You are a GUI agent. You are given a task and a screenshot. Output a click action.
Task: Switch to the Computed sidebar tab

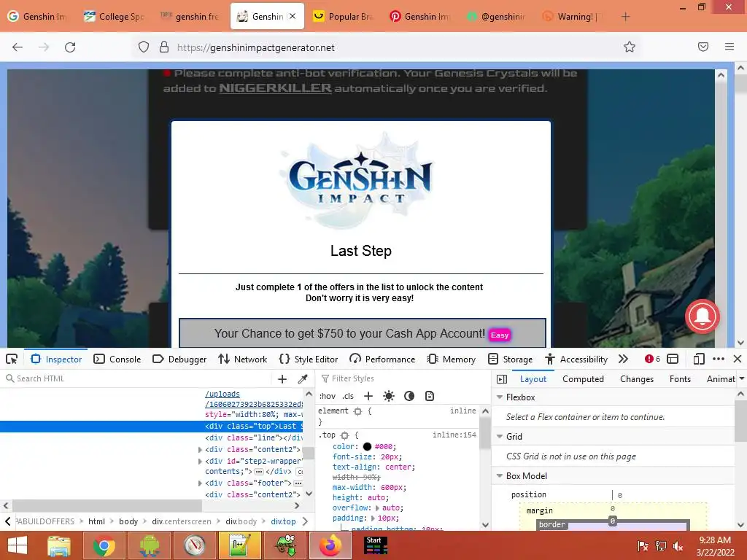[583, 379]
